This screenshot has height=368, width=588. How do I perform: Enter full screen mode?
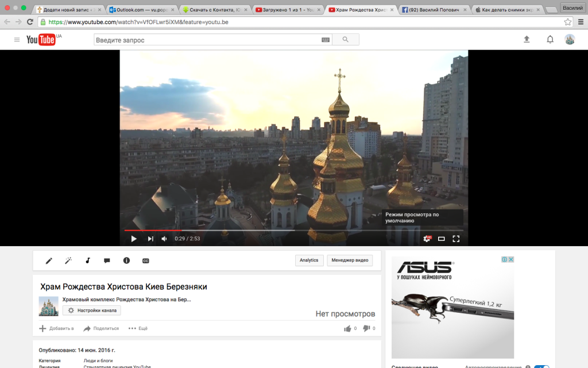(x=456, y=239)
